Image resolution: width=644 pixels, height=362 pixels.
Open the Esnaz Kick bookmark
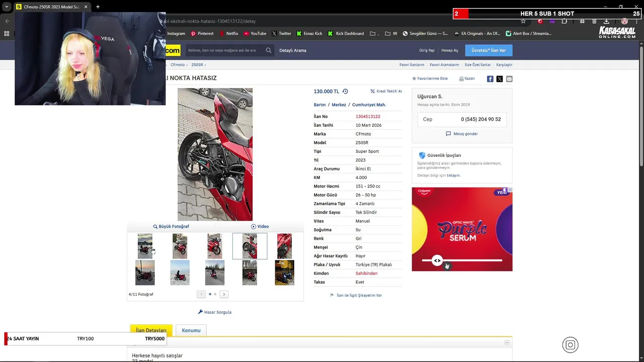pyautogui.click(x=309, y=34)
